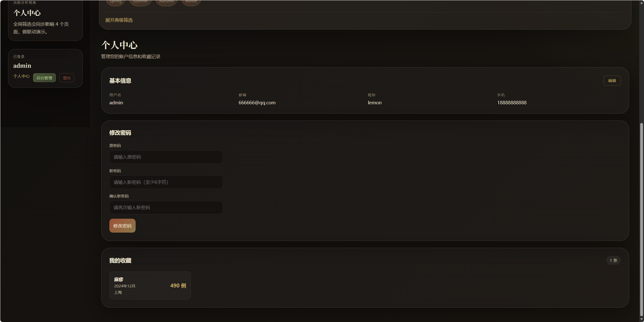Click the 1 条 favorites count badge
The height and width of the screenshot is (322, 644).
613,260
